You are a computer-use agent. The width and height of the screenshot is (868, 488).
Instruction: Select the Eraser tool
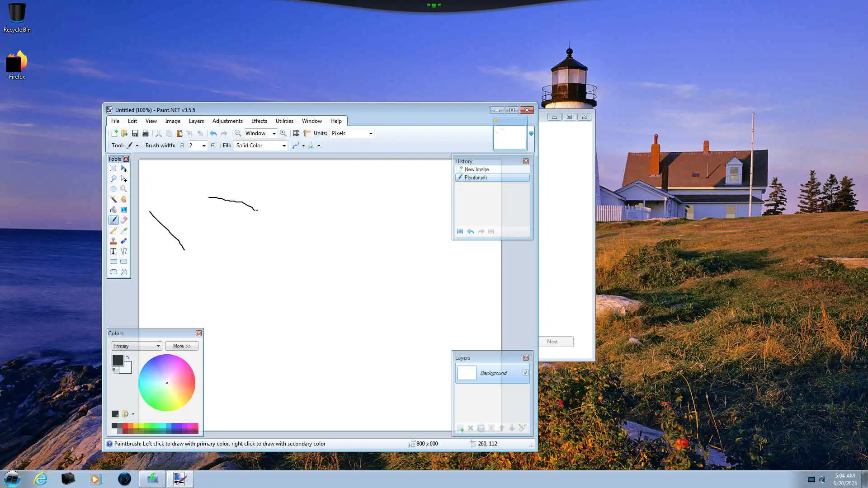124,220
